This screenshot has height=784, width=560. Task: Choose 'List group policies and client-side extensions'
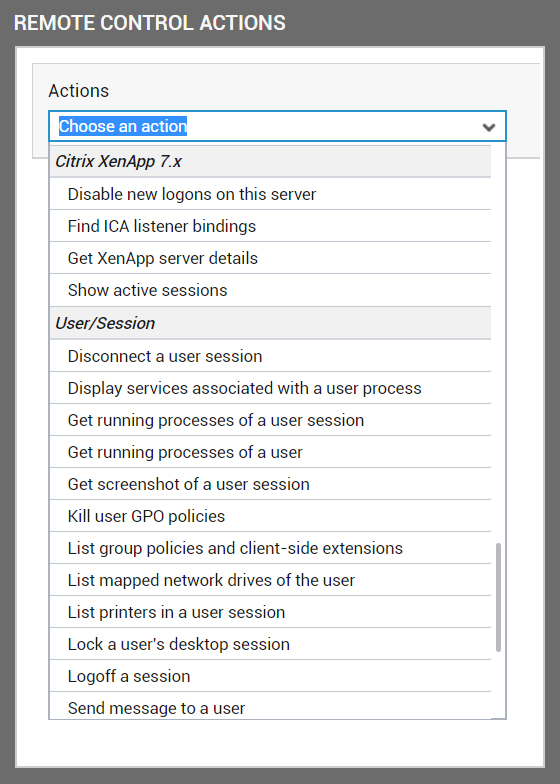tap(270, 548)
